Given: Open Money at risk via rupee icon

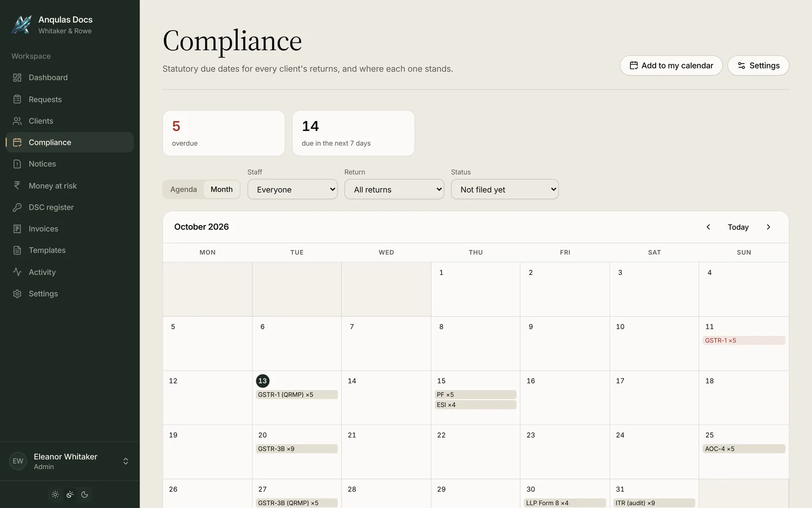Looking at the screenshot, I should click(17, 186).
